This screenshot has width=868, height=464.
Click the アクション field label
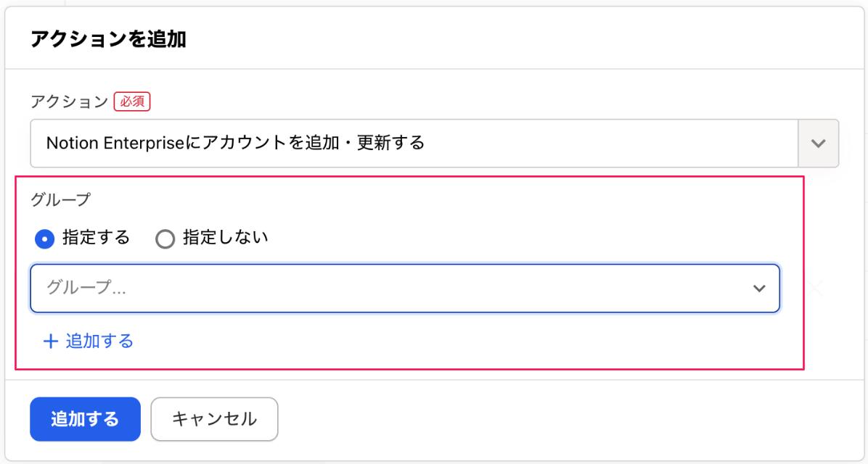(x=69, y=102)
